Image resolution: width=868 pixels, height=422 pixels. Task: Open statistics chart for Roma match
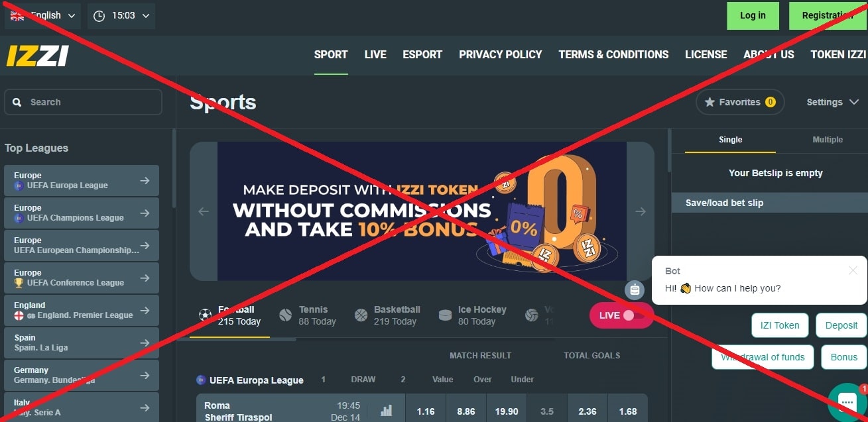click(387, 411)
